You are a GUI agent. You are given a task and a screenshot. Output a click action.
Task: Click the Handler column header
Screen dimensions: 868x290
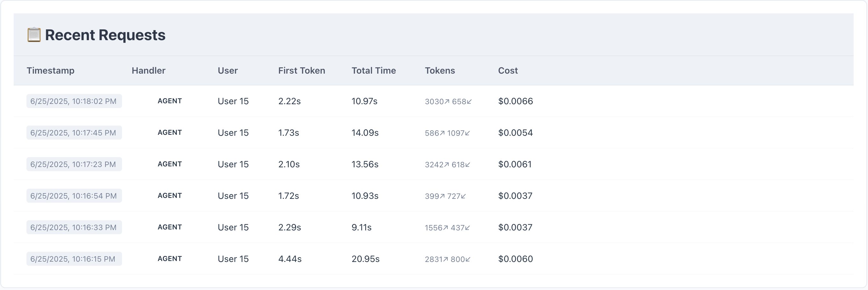coord(148,70)
